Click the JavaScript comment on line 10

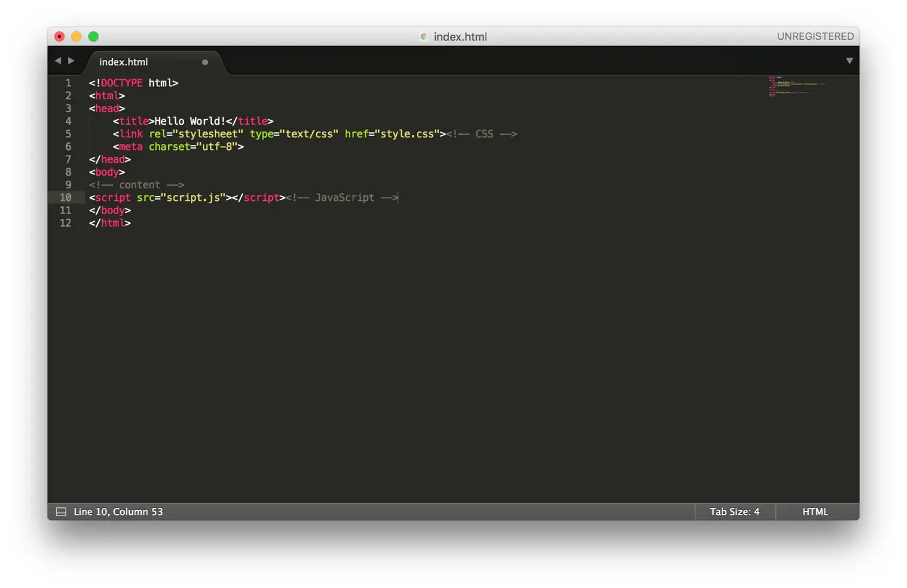click(342, 198)
